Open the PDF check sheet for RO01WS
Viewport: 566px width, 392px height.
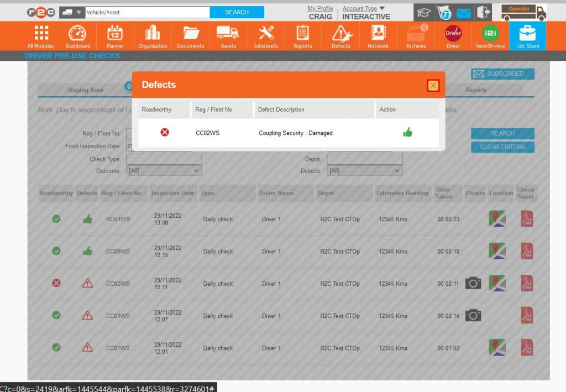526,218
